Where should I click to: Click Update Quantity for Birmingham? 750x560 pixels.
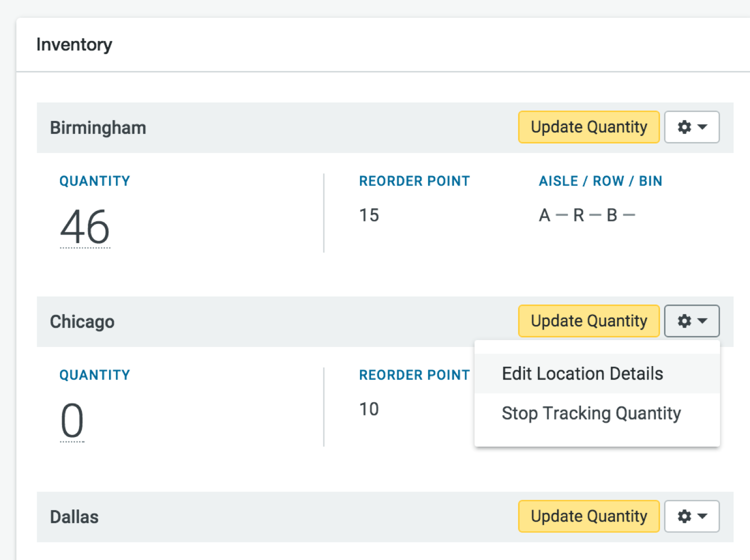pyautogui.click(x=588, y=127)
